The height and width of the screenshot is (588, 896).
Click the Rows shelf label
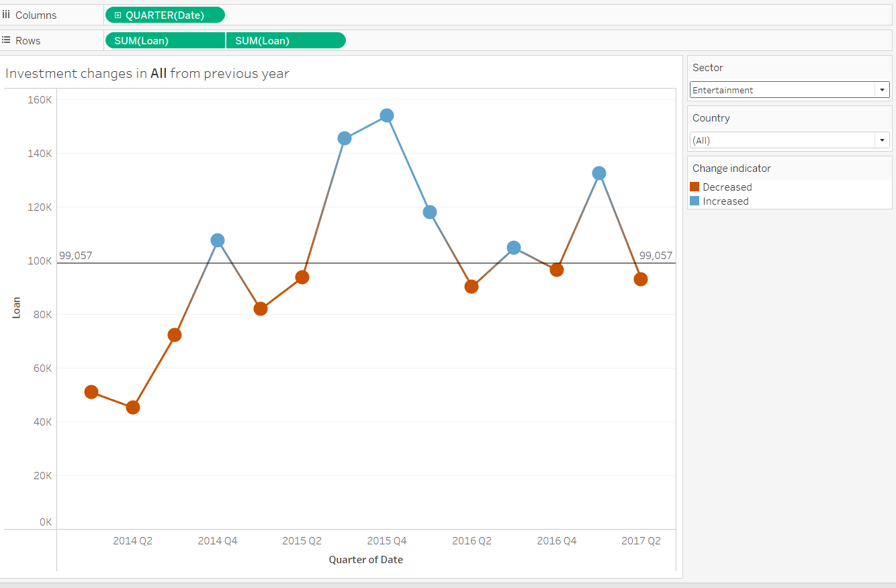tap(28, 40)
